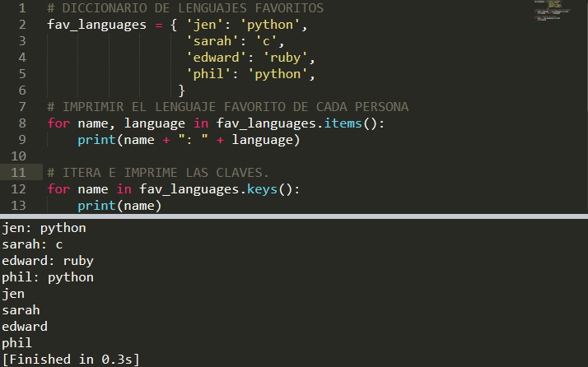The image size is (588, 367).
Task: Click the 'sarah' key string
Action: [212, 41]
